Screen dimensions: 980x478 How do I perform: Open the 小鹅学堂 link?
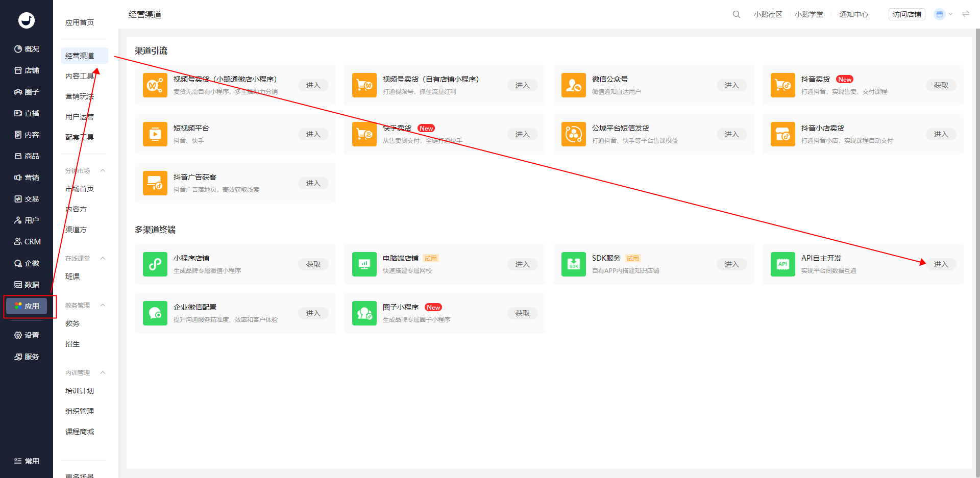808,14
